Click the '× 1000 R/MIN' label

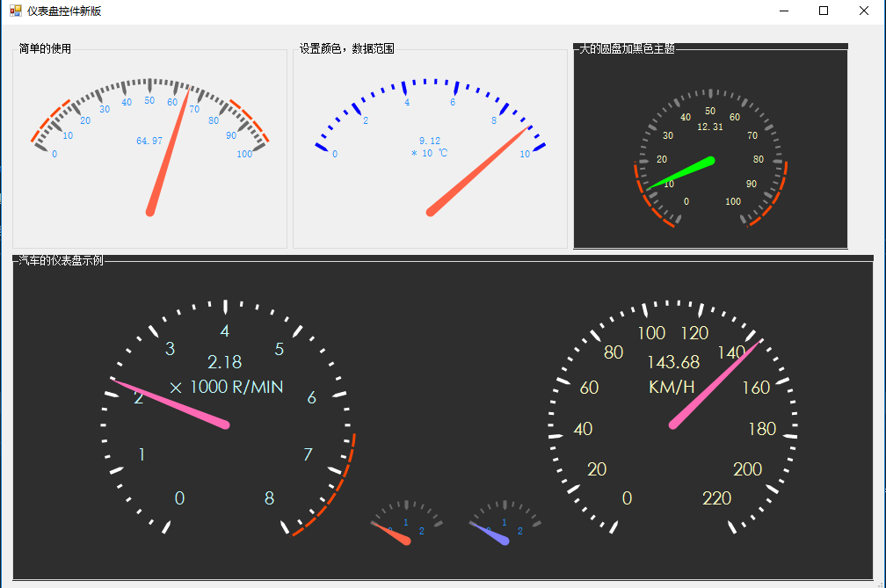[x=226, y=388]
